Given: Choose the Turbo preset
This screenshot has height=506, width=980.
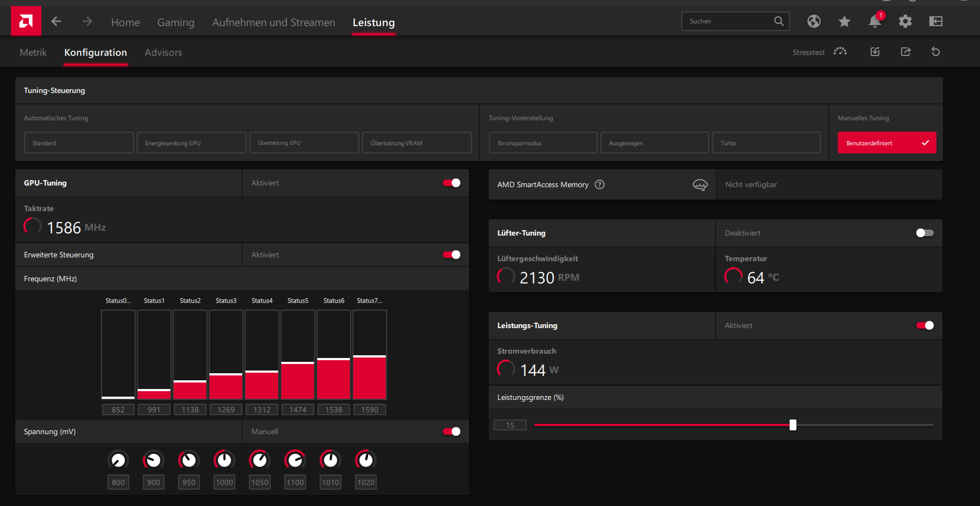Looking at the screenshot, I should [766, 143].
